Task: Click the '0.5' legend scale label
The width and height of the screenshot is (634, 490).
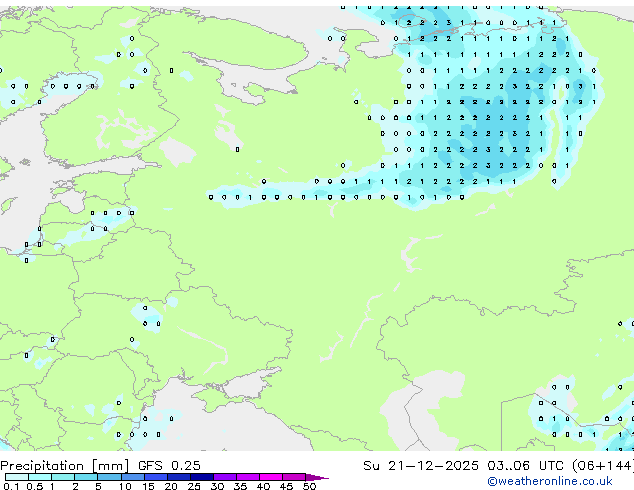Action: point(35,486)
